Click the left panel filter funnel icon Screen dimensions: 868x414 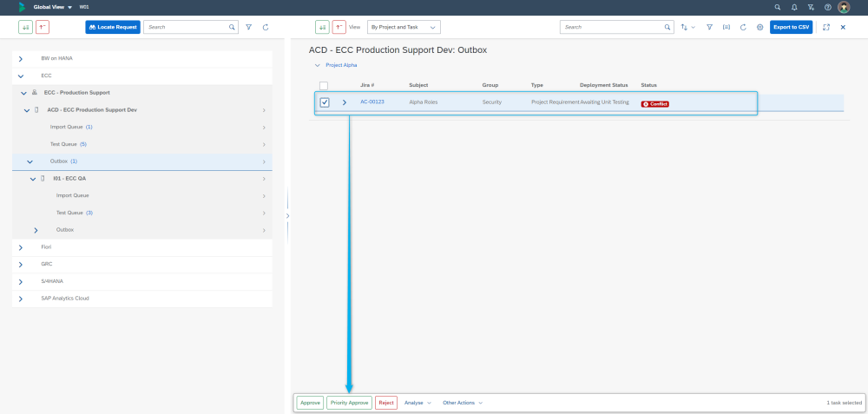(x=248, y=27)
